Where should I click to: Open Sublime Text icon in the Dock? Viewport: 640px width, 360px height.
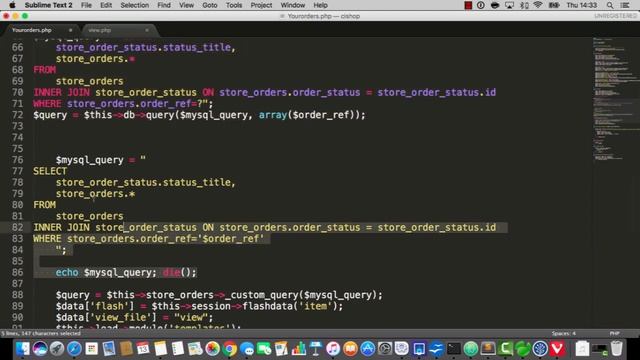coord(488,349)
